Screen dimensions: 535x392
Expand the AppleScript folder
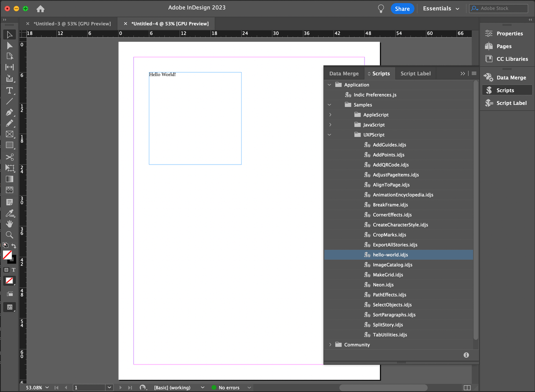click(330, 115)
